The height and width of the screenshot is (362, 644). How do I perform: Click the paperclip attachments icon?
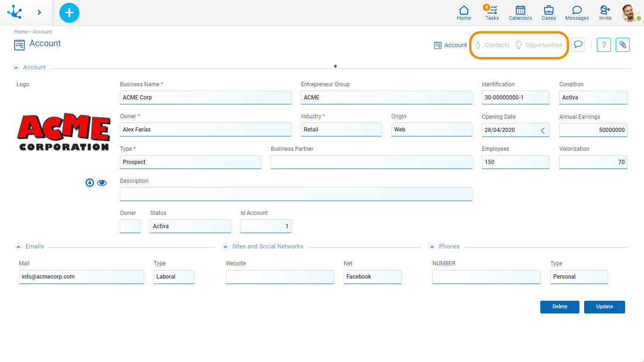(622, 45)
